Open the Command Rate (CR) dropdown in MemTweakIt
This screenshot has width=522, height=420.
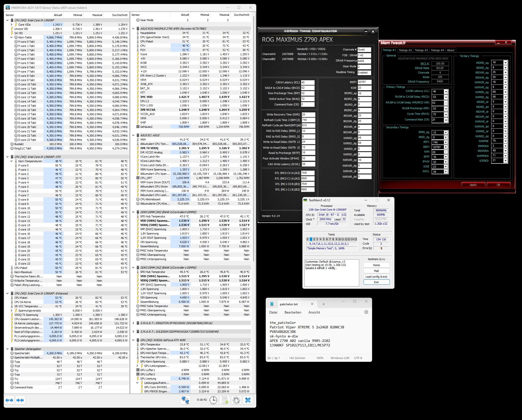446,120
